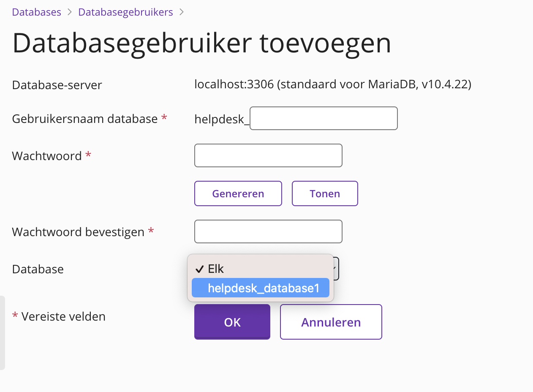This screenshot has height=392, width=533.
Task: Click Tonen to show the password
Action: (x=324, y=193)
